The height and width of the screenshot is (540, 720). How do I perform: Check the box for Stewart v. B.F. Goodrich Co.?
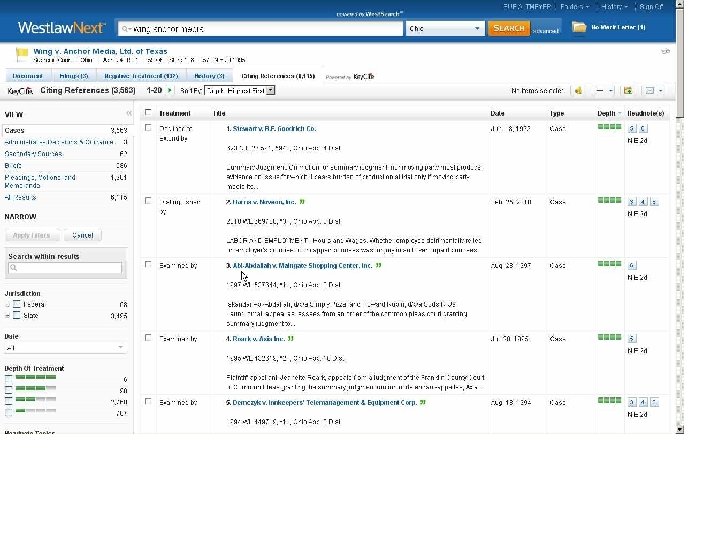pos(148,128)
